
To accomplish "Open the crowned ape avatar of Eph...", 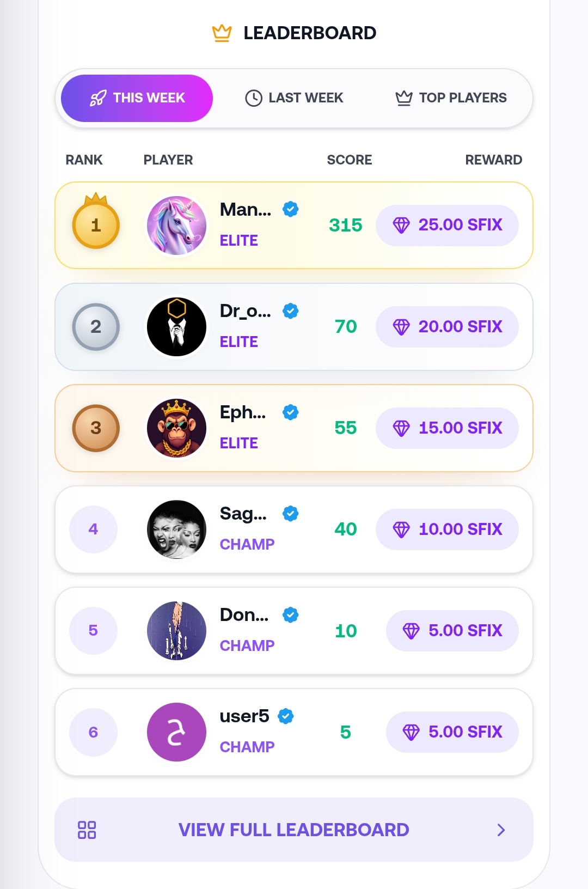I will [177, 428].
